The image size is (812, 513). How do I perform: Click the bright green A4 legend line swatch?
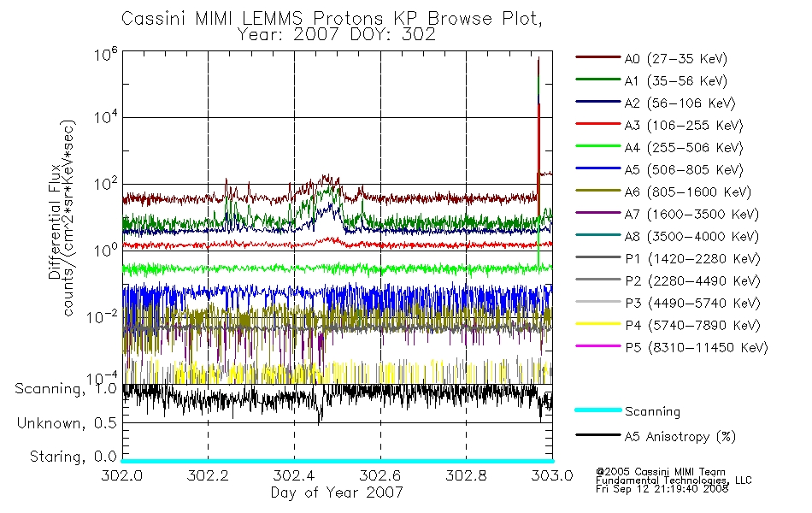(x=598, y=146)
